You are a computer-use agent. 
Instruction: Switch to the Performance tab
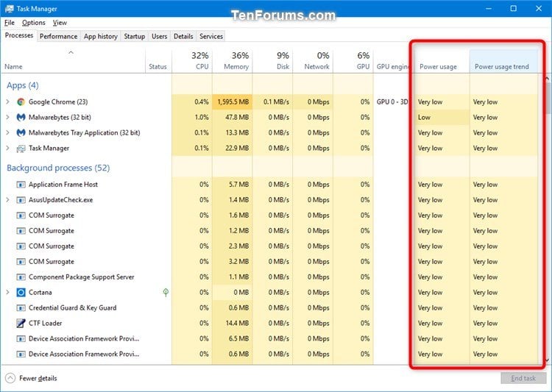pos(58,36)
